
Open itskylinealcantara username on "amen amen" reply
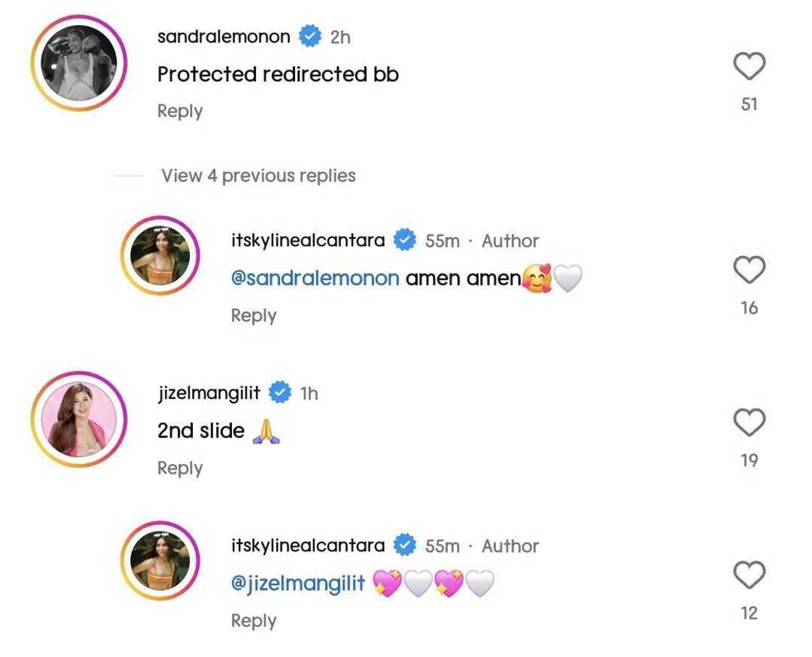coord(307,240)
